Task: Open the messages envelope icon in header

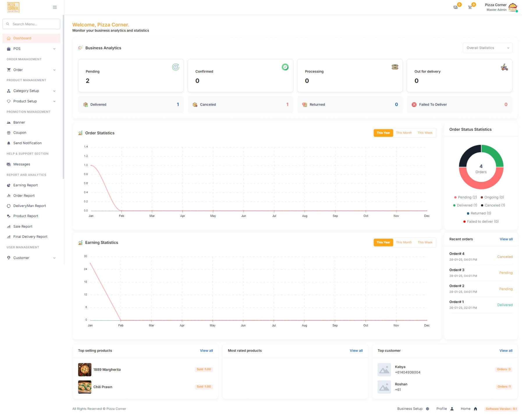Action: tap(456, 7)
